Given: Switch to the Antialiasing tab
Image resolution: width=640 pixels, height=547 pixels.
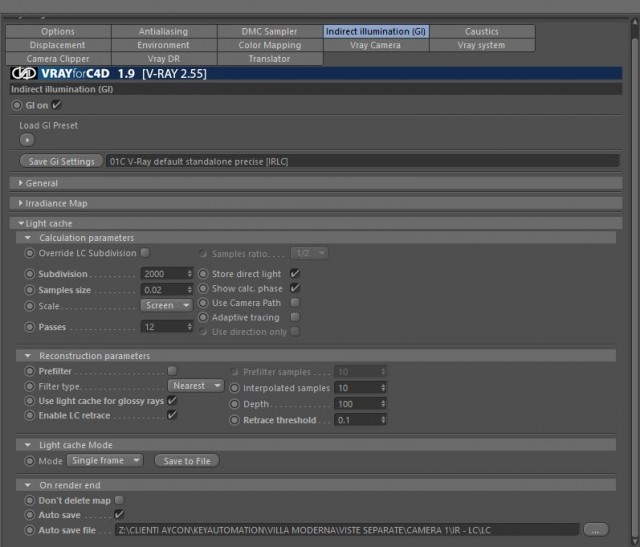Looking at the screenshot, I should [163, 31].
